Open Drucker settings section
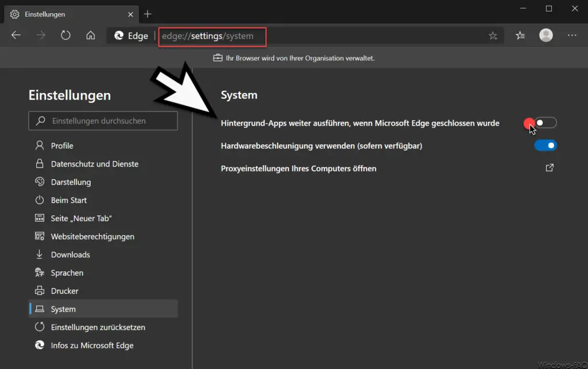The image size is (588, 369). [103, 291]
